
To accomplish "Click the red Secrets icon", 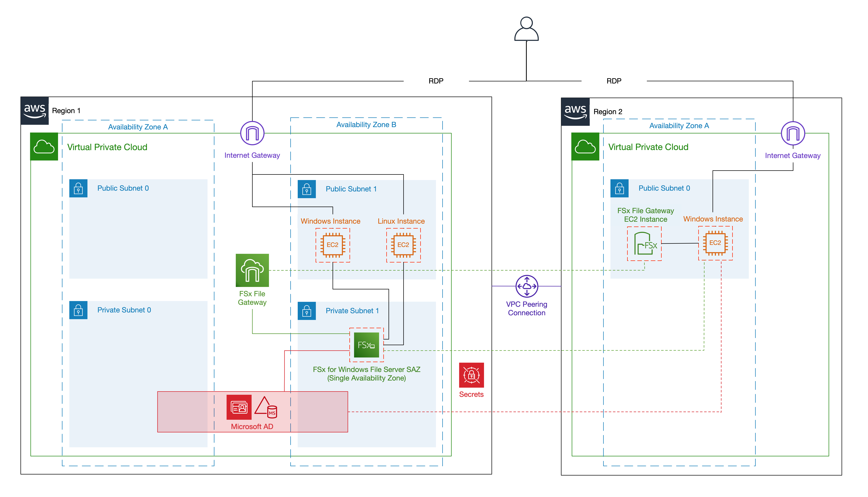I will (x=471, y=375).
